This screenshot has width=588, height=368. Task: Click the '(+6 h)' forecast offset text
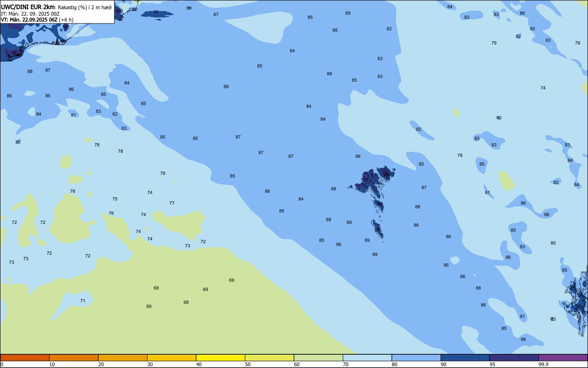66,20
